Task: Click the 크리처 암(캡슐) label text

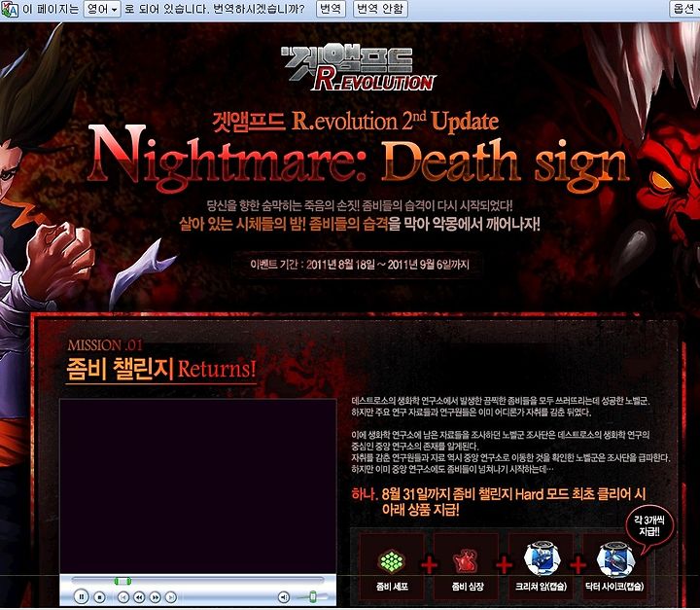Action: 541,587
